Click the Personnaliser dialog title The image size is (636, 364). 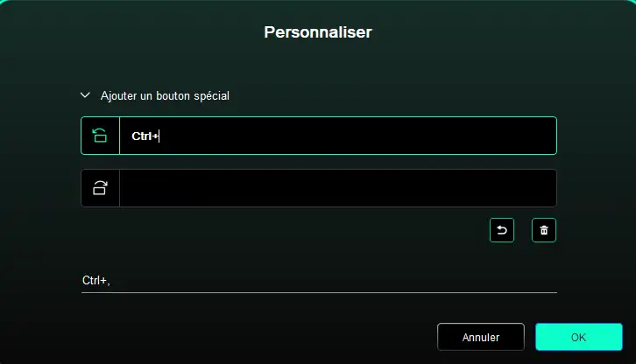click(318, 32)
